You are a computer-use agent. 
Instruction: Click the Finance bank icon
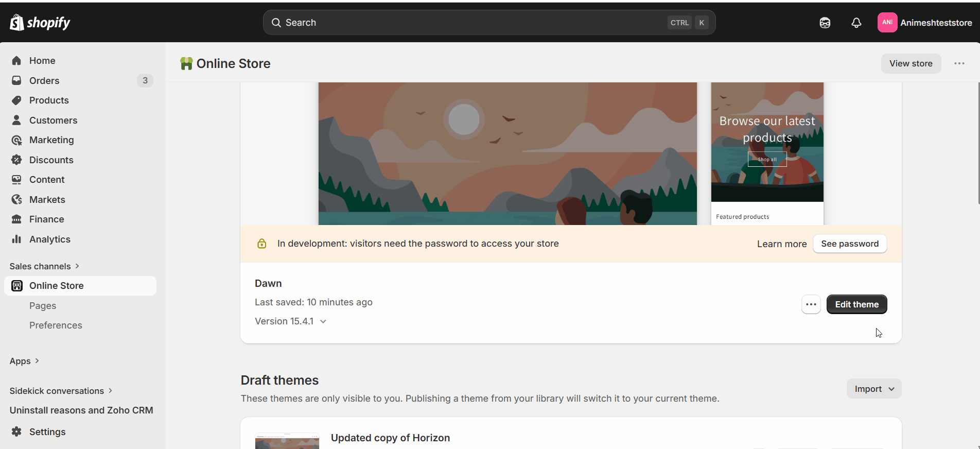(16, 219)
